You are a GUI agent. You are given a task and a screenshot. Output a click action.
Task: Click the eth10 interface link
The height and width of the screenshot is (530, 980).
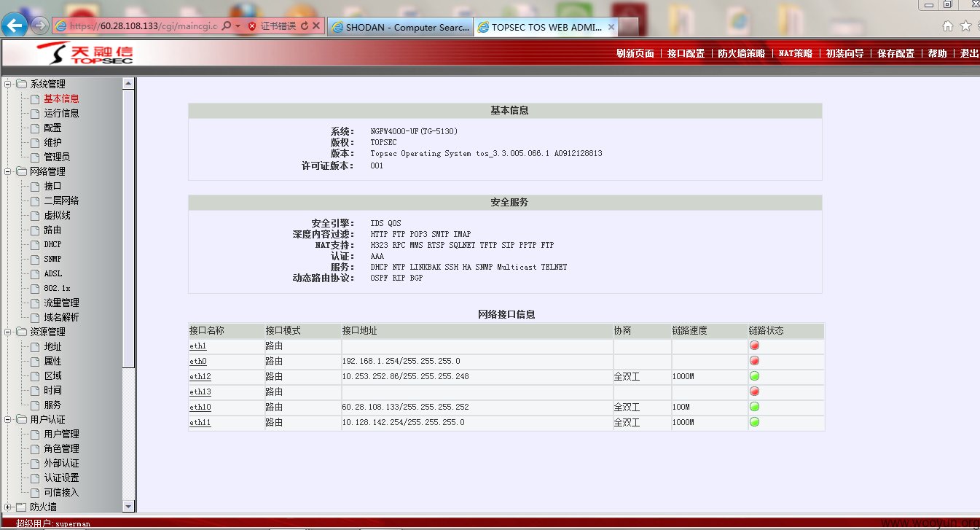(x=200, y=408)
